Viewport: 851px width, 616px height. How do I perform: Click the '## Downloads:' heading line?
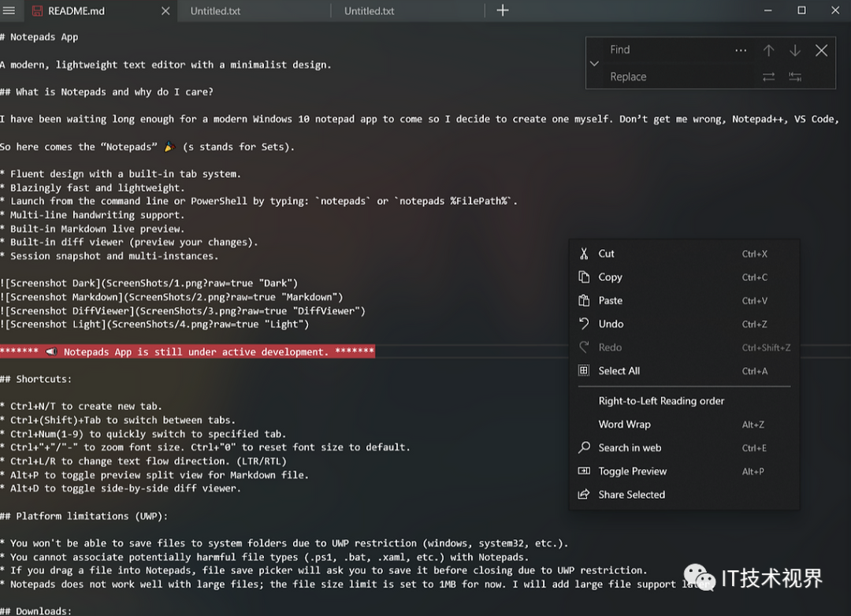tap(35, 610)
